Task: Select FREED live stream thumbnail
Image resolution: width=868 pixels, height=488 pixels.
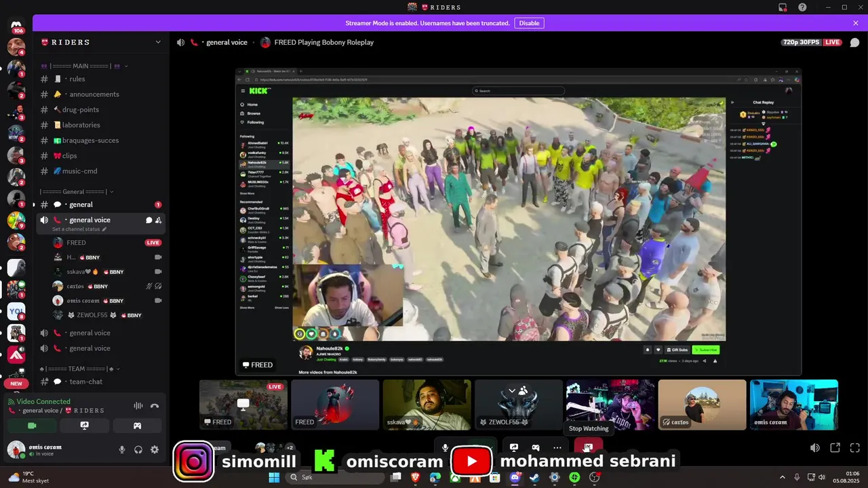Action: [x=243, y=405]
